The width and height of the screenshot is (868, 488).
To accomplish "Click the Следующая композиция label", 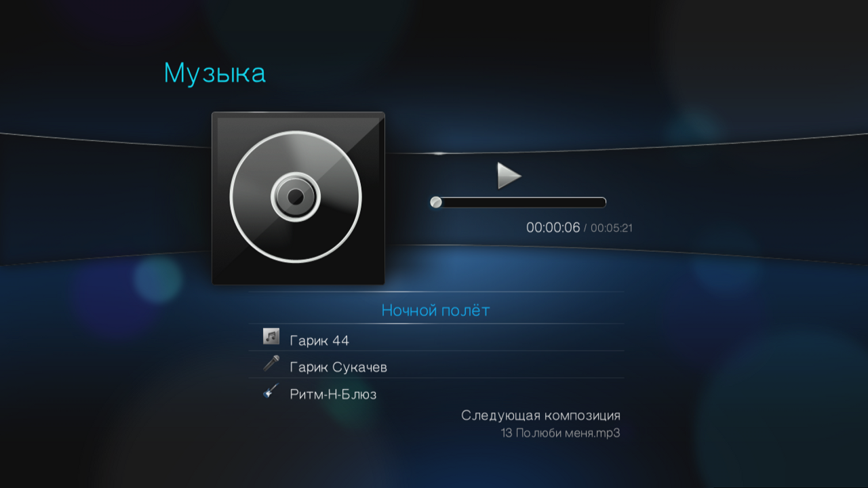I will point(540,415).
